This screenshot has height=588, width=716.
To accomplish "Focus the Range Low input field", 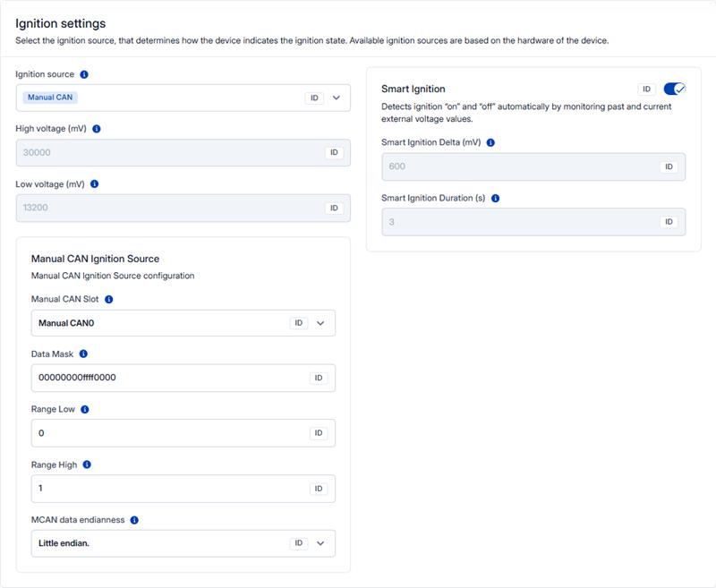I will click(x=161, y=433).
